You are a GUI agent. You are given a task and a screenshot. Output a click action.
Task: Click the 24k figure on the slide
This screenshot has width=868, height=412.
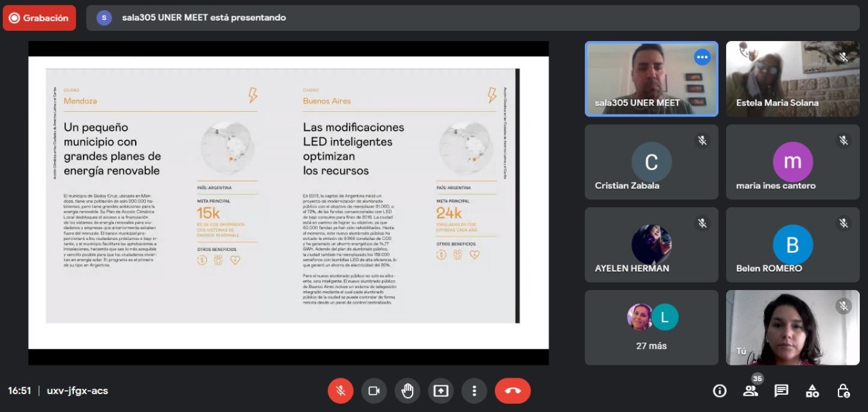click(449, 213)
